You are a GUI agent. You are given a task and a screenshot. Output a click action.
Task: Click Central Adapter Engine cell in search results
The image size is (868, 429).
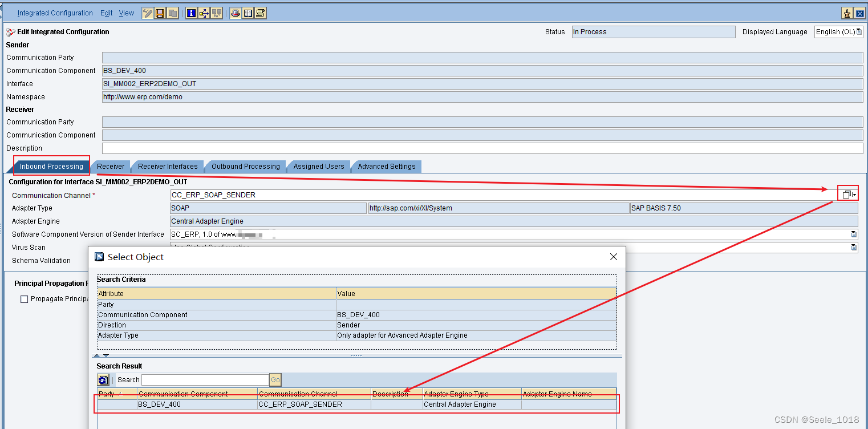[472, 404]
